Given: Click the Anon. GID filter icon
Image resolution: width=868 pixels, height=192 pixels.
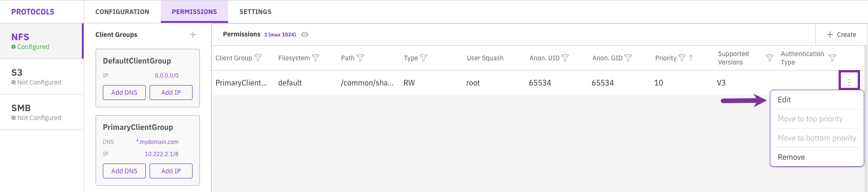Looking at the screenshot, I should click(628, 58).
